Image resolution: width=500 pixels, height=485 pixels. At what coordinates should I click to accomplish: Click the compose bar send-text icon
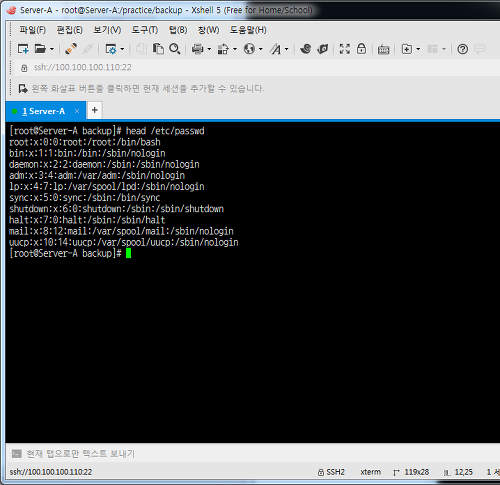(16, 454)
